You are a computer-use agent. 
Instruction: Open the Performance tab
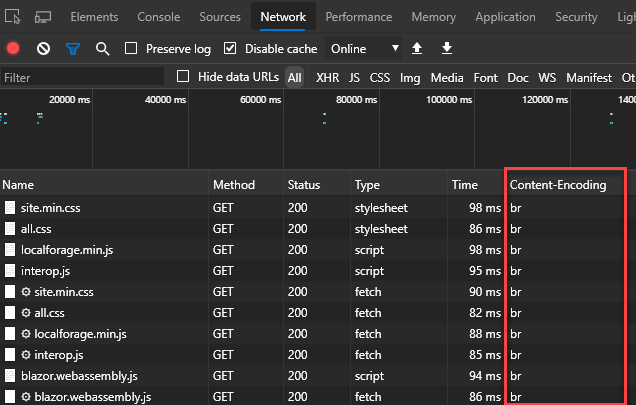(x=358, y=17)
